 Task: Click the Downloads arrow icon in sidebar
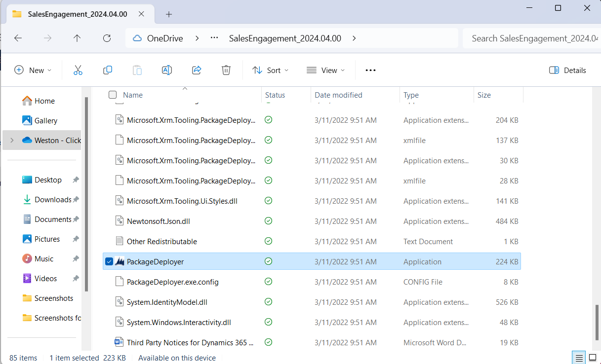click(27, 199)
